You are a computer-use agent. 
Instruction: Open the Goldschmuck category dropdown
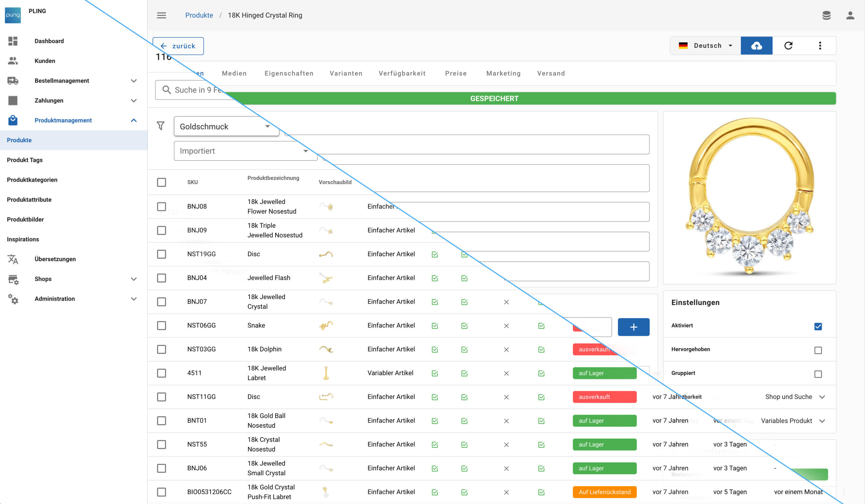coord(226,127)
